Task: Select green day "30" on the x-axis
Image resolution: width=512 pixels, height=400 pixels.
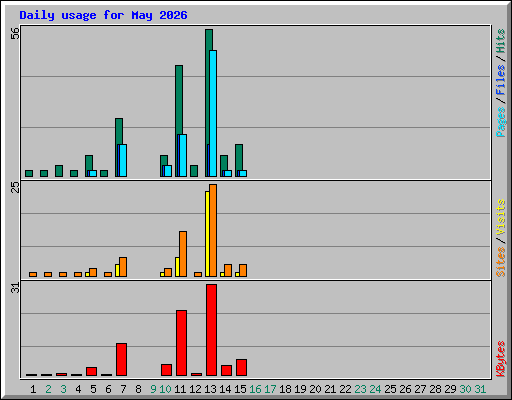Action: point(465,389)
